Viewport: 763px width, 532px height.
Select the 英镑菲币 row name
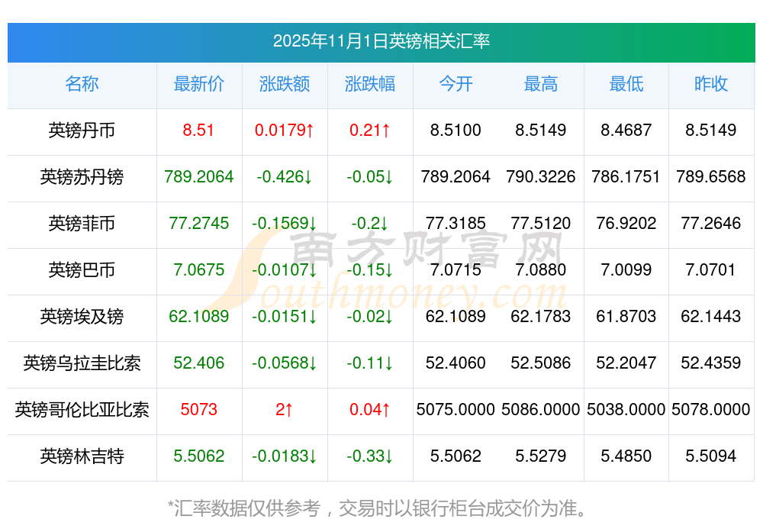pos(82,224)
